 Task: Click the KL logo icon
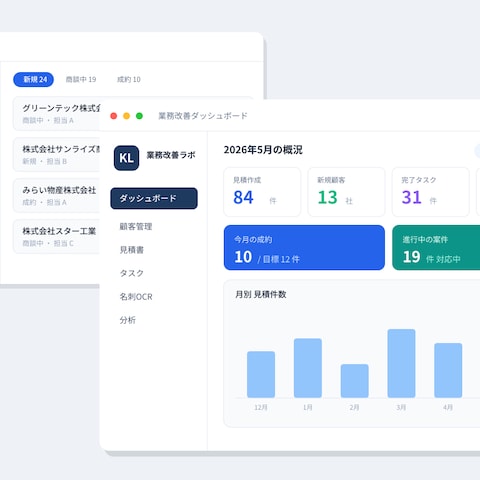coord(126,158)
